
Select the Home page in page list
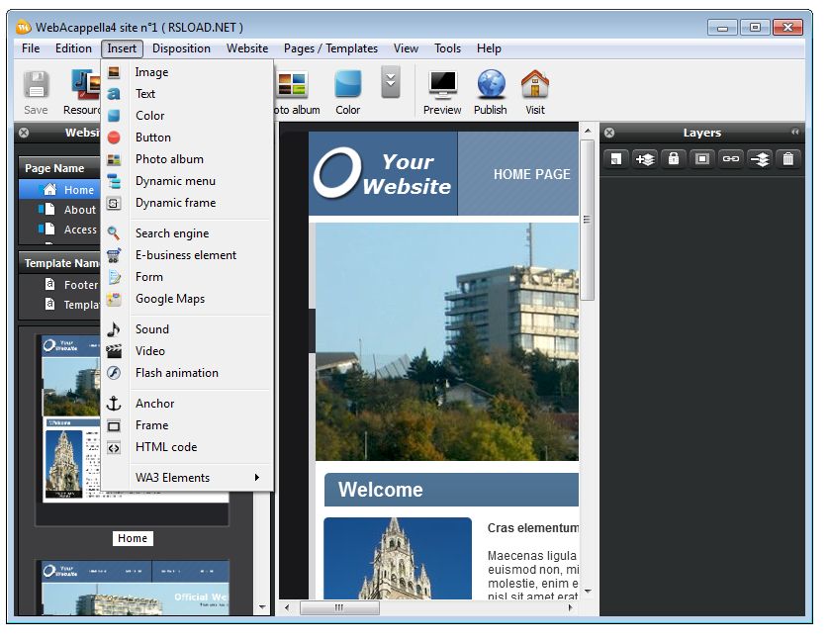click(x=59, y=189)
